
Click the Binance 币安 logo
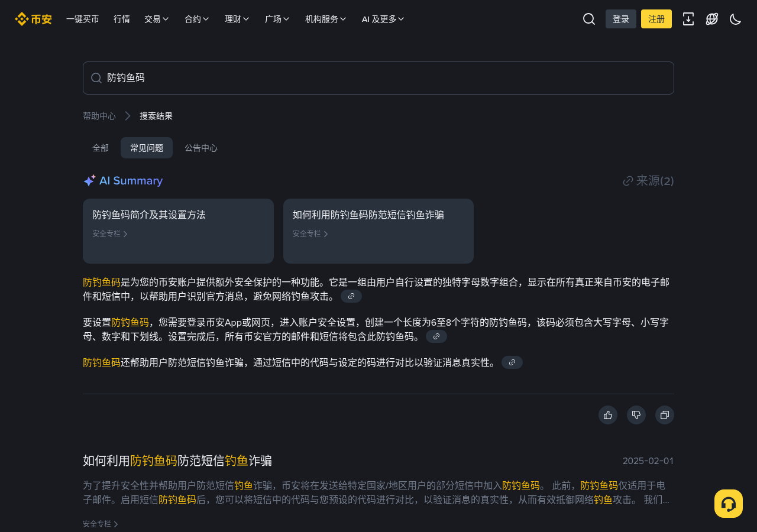click(33, 19)
